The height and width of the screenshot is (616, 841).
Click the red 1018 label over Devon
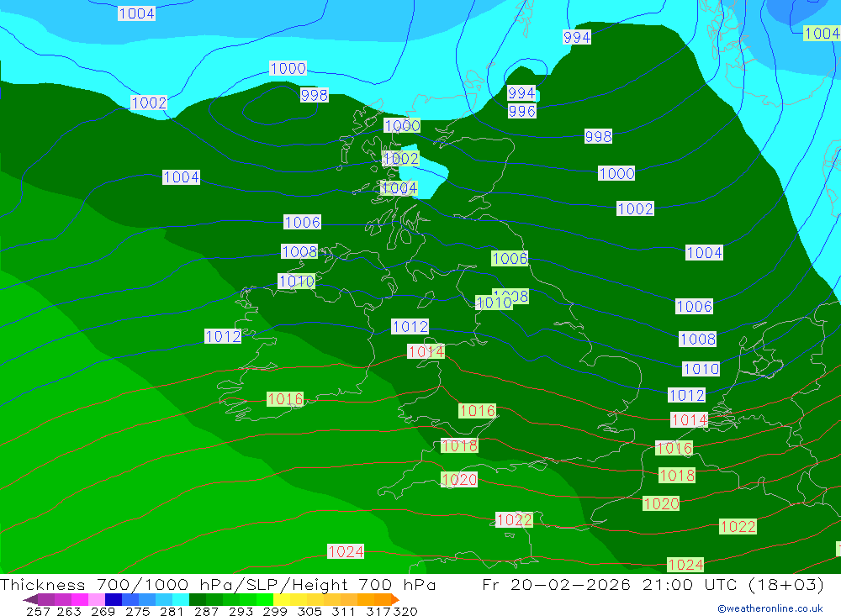tap(459, 445)
